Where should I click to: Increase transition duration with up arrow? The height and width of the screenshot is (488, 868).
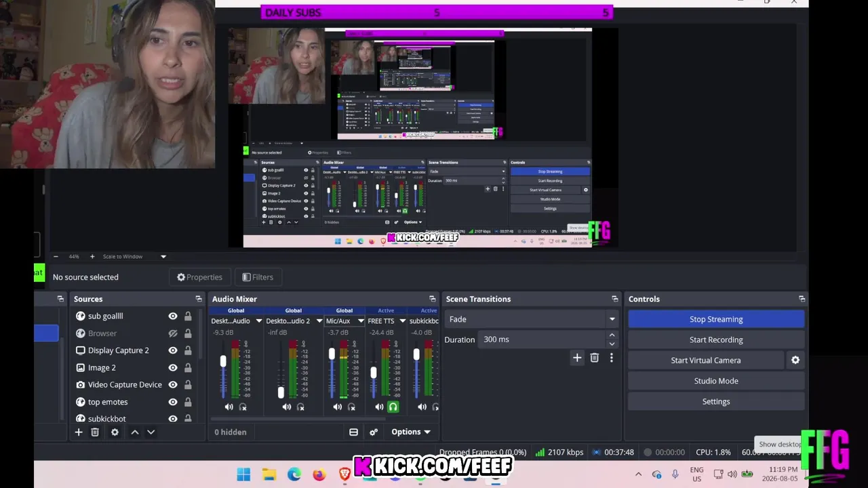612,335
